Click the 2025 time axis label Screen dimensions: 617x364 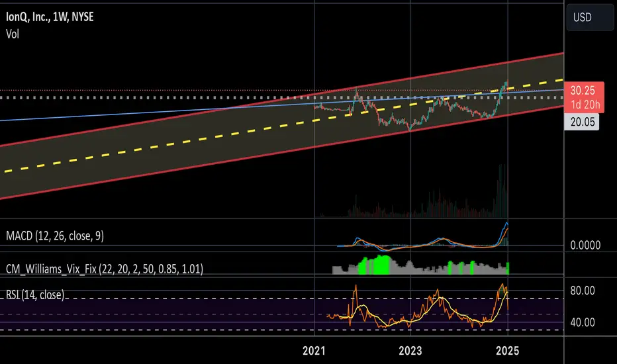tap(507, 351)
